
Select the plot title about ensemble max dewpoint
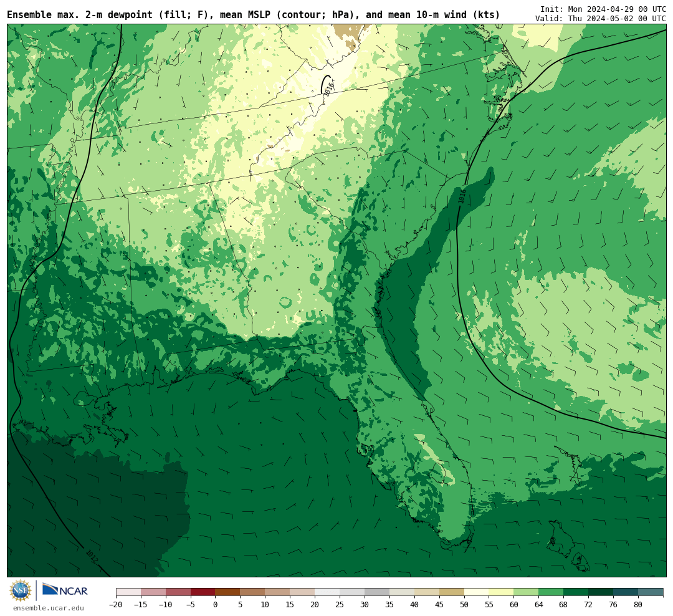253,15
